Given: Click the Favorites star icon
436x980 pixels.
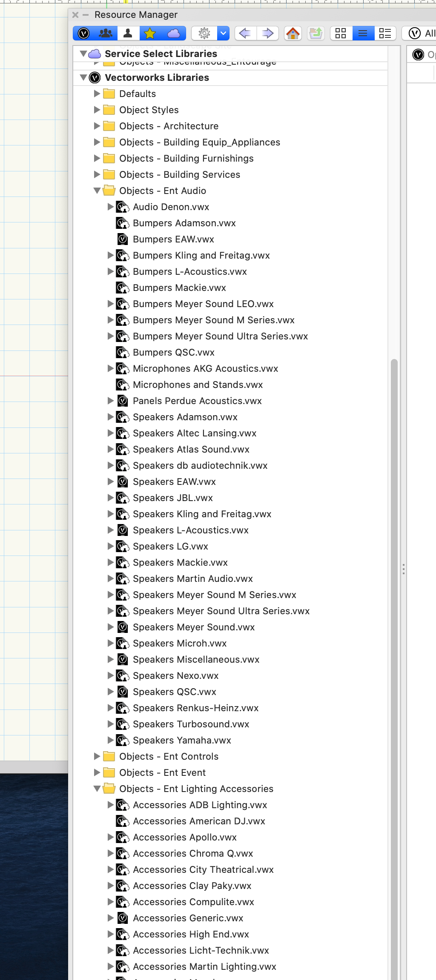Looking at the screenshot, I should pos(150,33).
